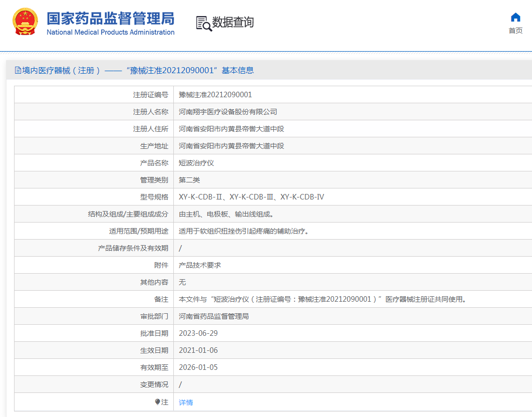Viewport: 532px width, 417px height.
Task: Click the national emblem logo
Action: 25,22
